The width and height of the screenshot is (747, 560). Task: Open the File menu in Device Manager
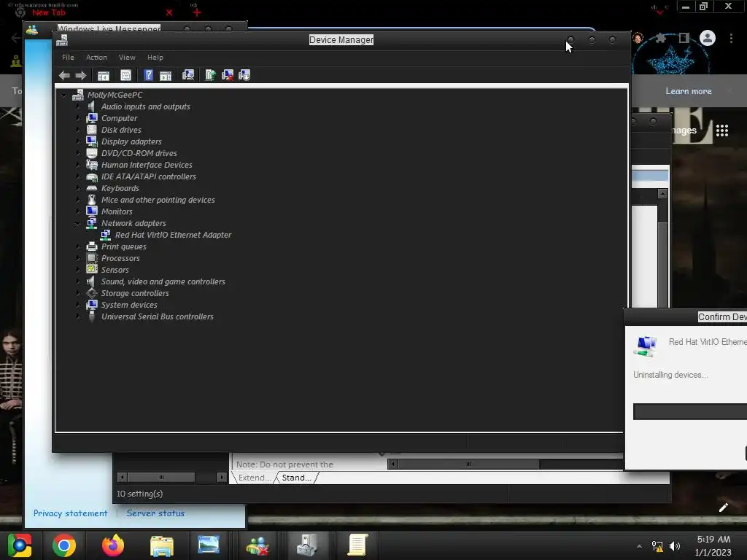click(x=68, y=57)
